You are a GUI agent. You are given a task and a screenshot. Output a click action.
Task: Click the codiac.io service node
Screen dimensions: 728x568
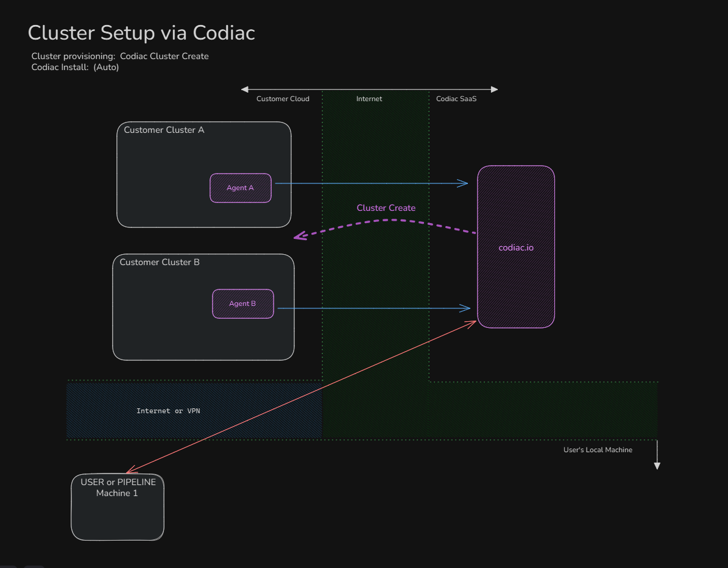coord(515,247)
